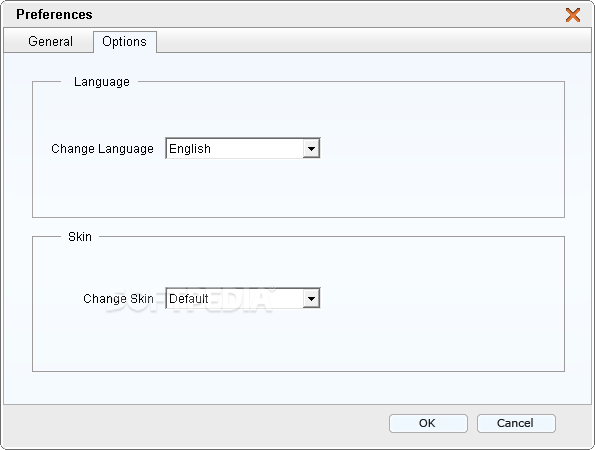Image resolution: width=595 pixels, height=450 pixels.
Task: Click the Language group heading
Action: [x=102, y=82]
